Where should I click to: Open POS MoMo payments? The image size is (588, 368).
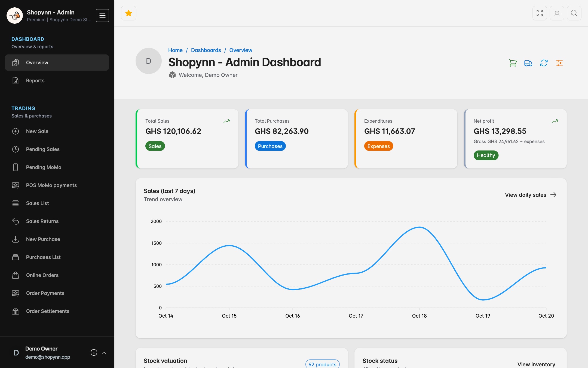point(57,185)
